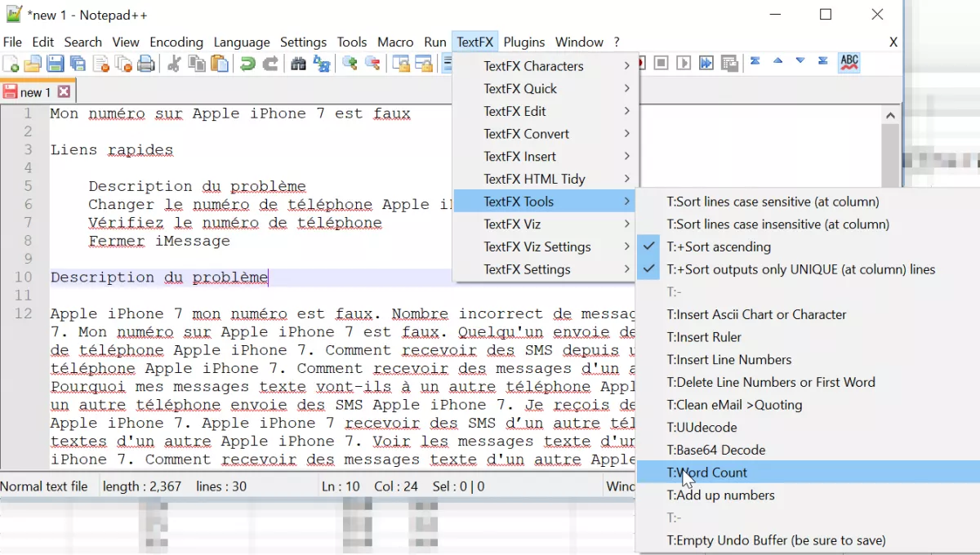Image resolution: width=980 pixels, height=555 pixels.
Task: Open the Encoding menu
Action: coord(176,42)
